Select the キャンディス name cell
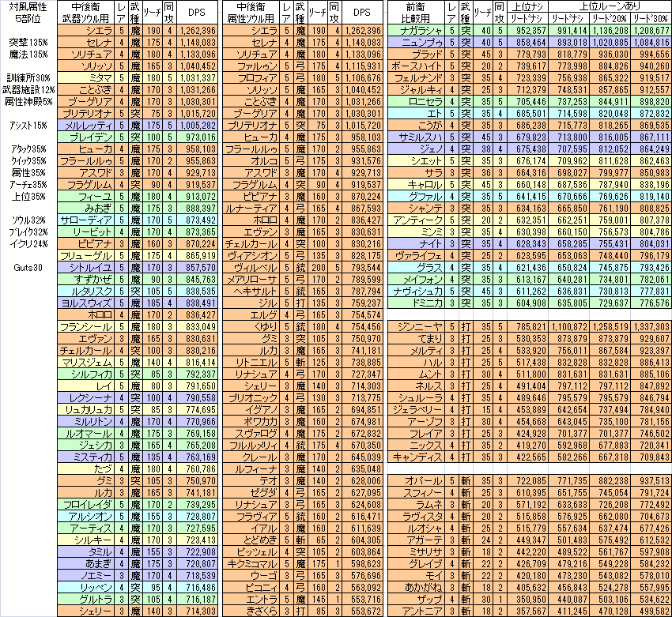 416,457
